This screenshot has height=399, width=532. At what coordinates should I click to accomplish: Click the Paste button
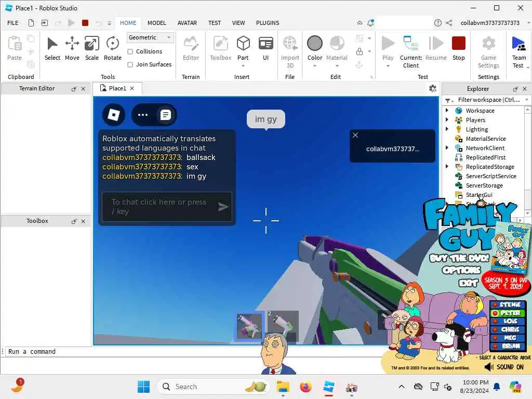(x=15, y=48)
